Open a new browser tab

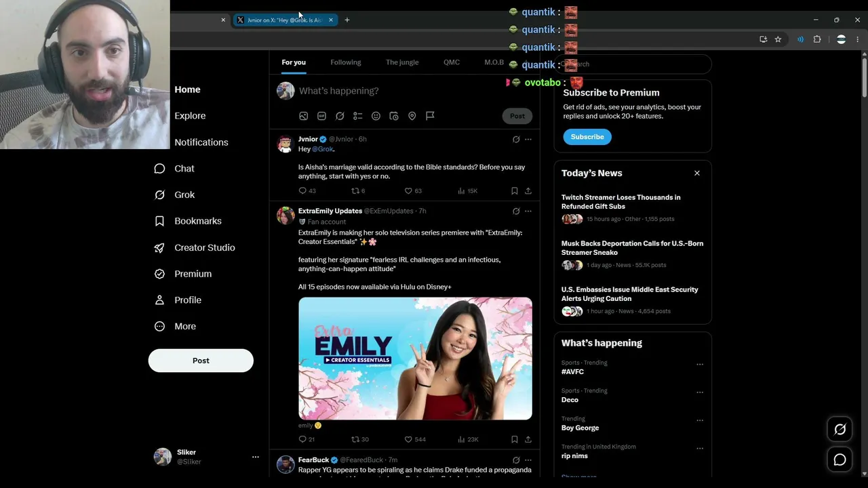347,20
